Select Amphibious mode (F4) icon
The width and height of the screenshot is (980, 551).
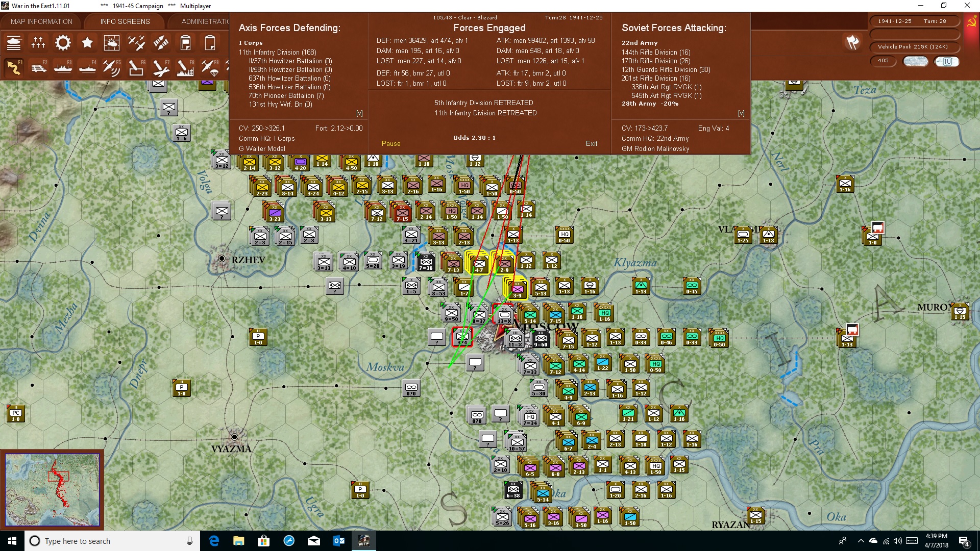pyautogui.click(x=87, y=68)
